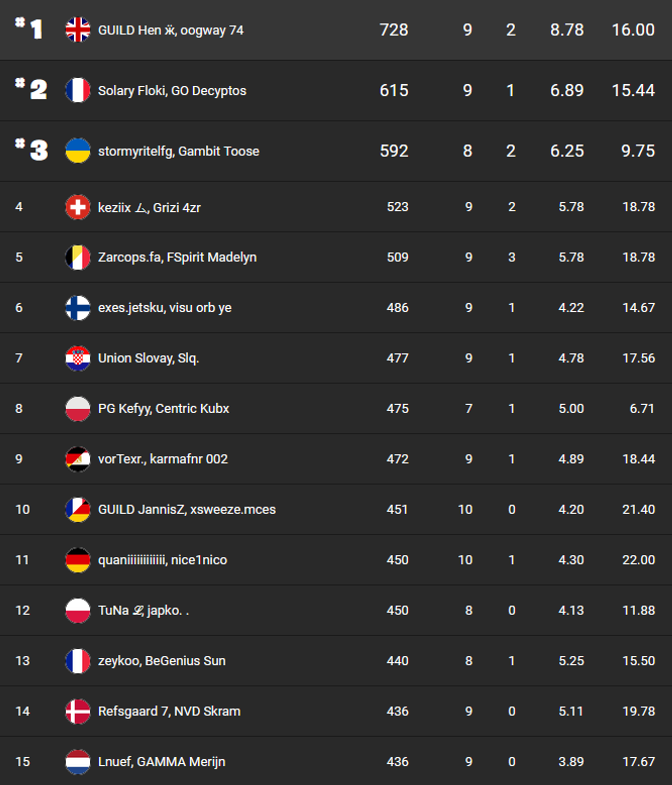Click the Denmark flag beside Refsgaard 7
Image resolution: width=672 pixels, height=785 pixels.
pos(78,711)
